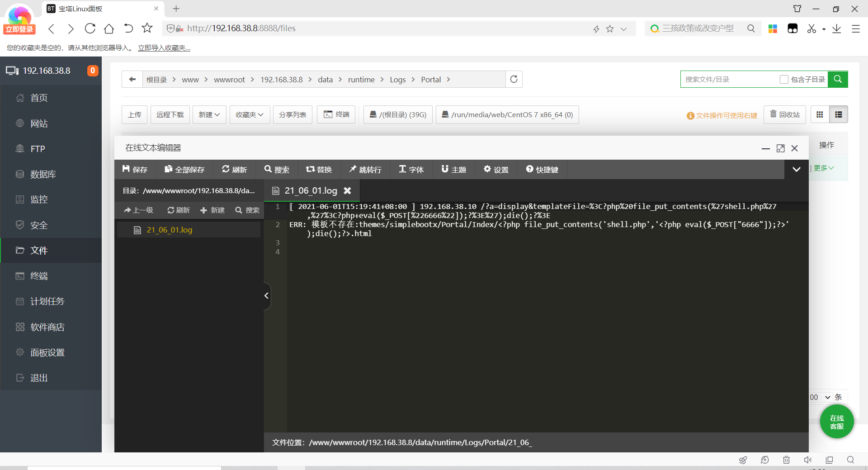Expand the 新建 create-new dropdown
The width and height of the screenshot is (868, 470).
[x=209, y=114]
